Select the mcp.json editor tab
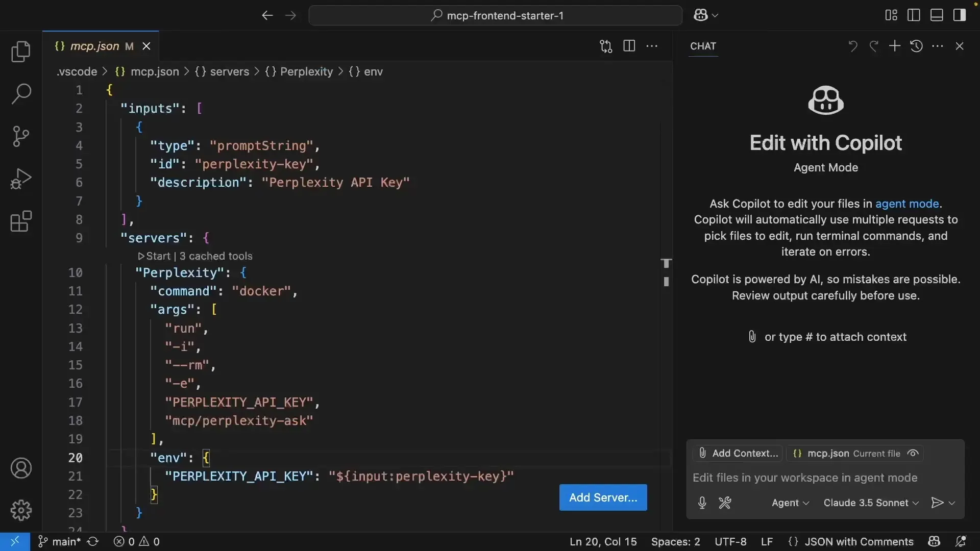The image size is (980, 551). point(101,46)
